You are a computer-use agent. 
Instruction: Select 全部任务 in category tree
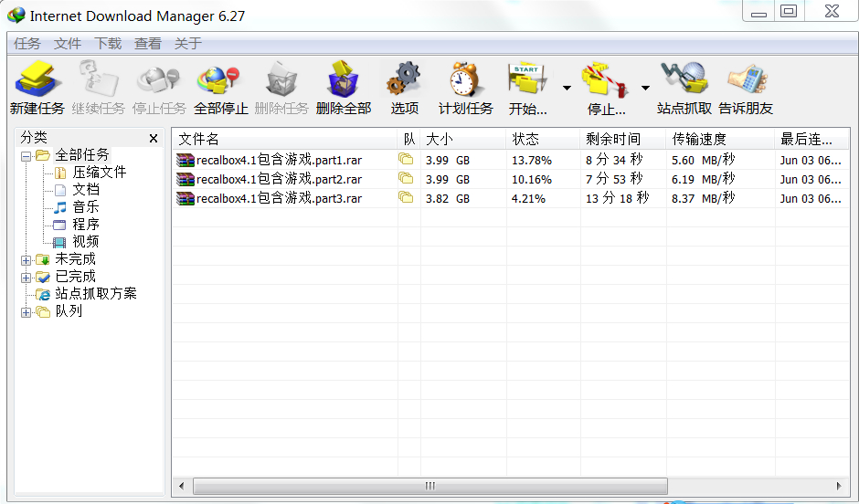tap(82, 155)
